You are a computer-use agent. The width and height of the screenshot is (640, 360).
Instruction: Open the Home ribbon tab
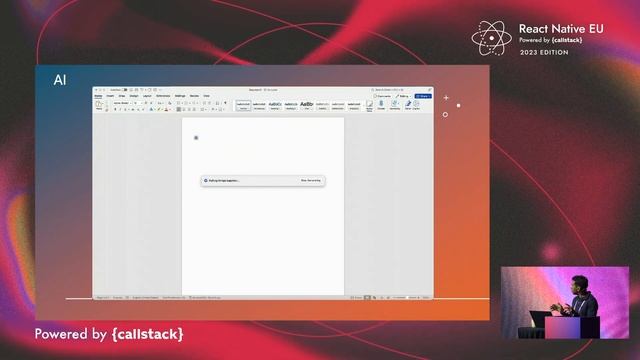point(98,96)
